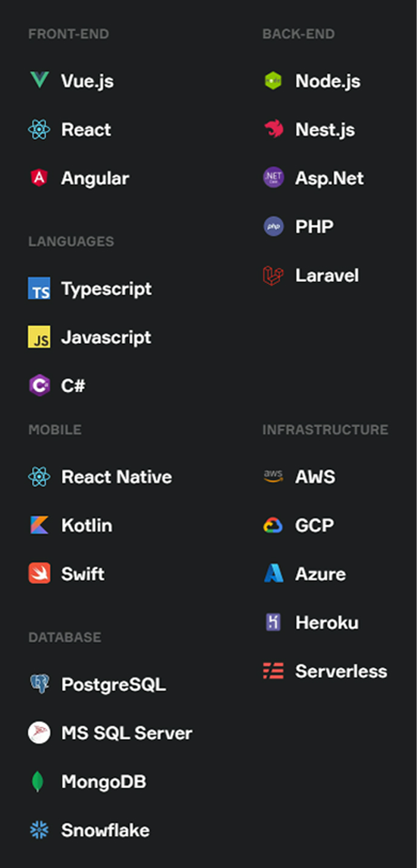Click the MS SQL Server round icon

(x=39, y=733)
